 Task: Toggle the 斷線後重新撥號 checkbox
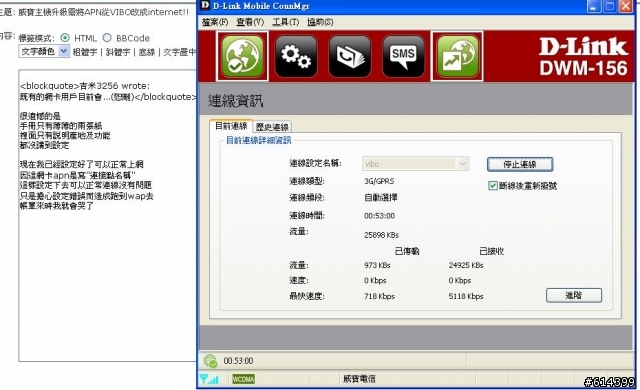tap(493, 186)
